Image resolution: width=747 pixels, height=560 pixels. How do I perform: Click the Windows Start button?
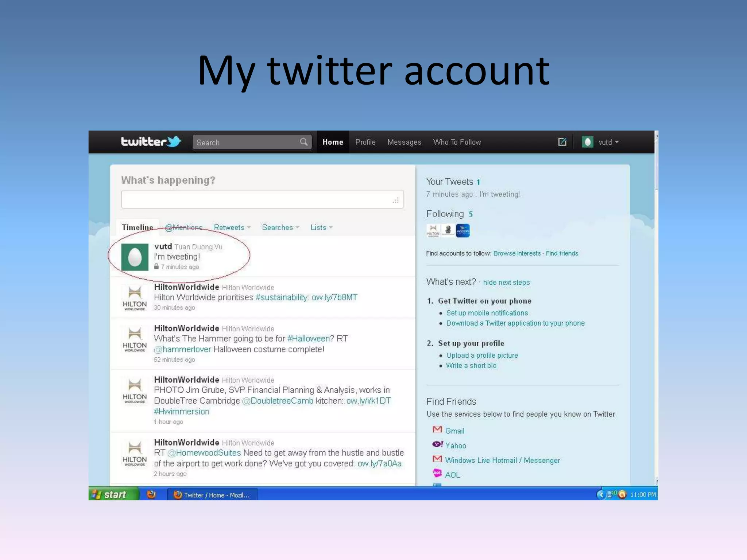point(113,494)
